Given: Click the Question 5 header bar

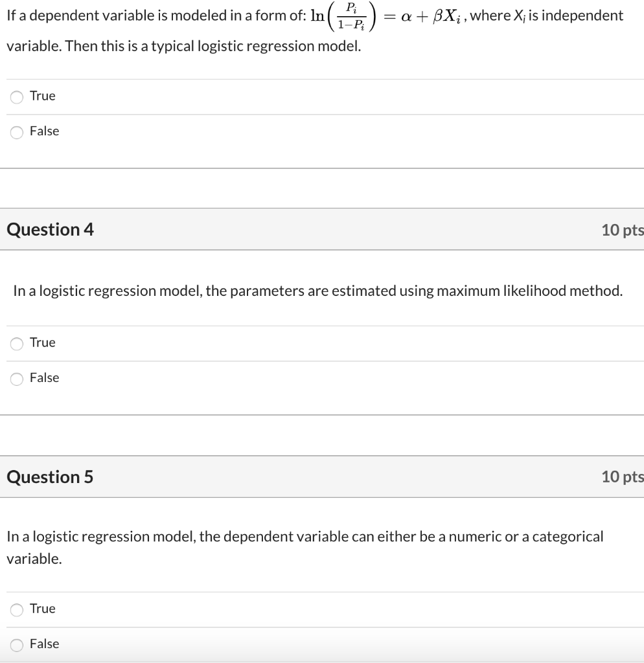Looking at the screenshot, I should [x=322, y=477].
